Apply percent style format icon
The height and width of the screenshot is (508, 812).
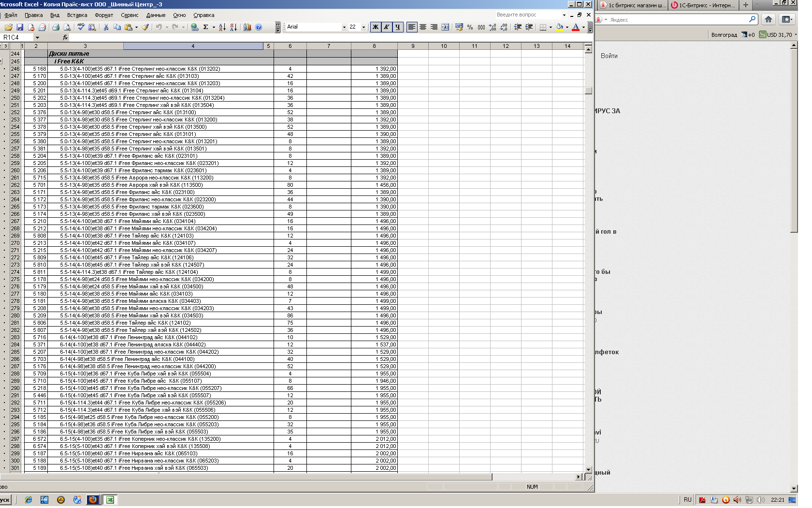click(470, 27)
